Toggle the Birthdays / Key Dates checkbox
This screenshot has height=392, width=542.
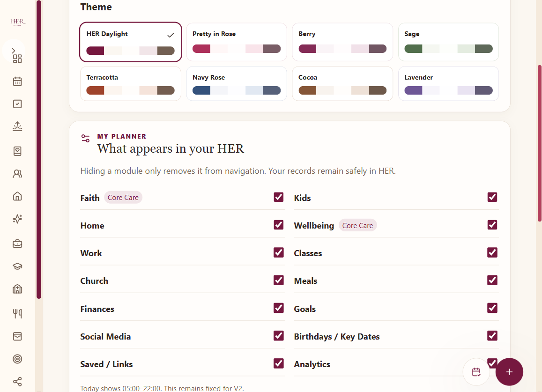click(492, 336)
